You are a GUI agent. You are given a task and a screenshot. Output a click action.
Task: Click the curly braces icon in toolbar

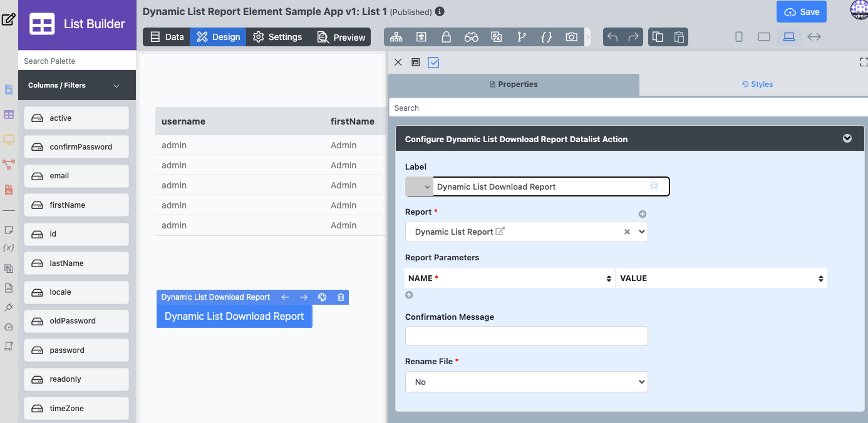pos(546,37)
